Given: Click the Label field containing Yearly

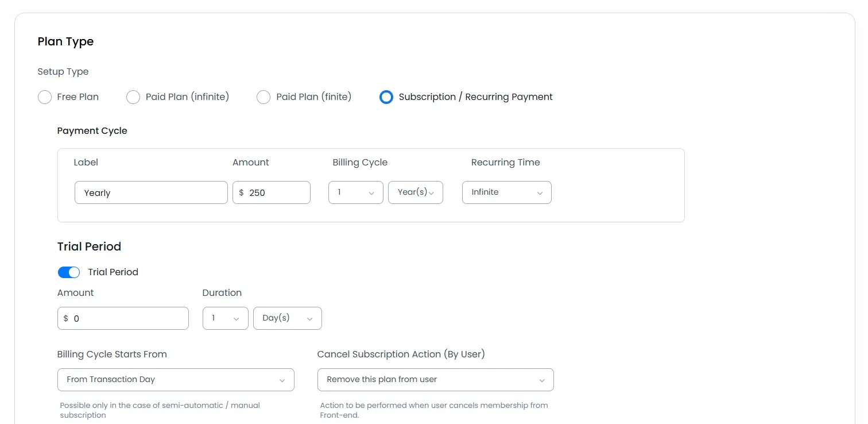Looking at the screenshot, I should click(x=150, y=192).
